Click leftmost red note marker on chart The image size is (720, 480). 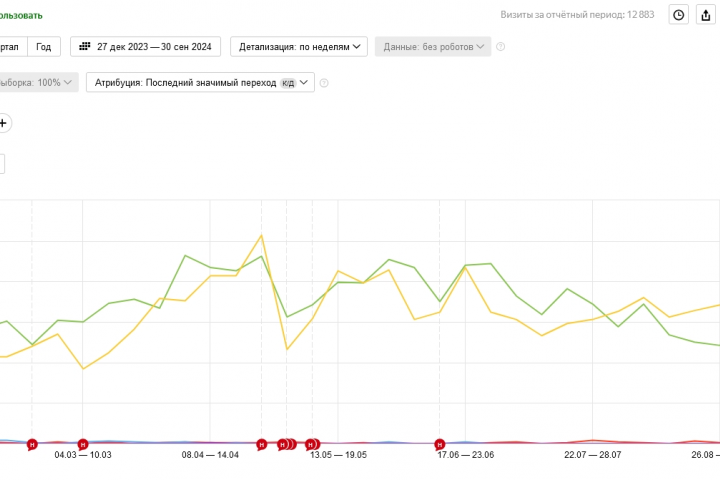[32, 443]
